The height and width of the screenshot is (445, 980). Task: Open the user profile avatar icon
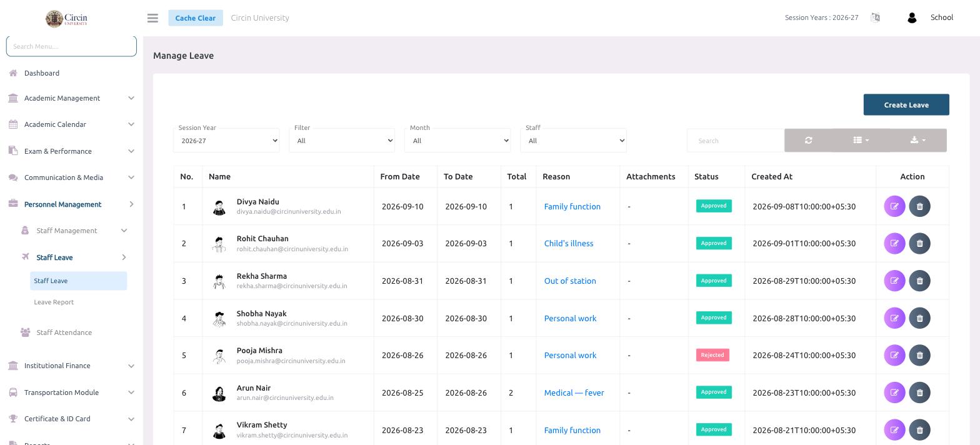pyautogui.click(x=912, y=17)
